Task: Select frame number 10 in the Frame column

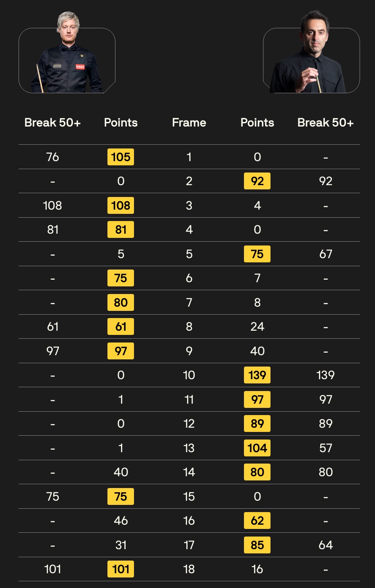Action: 189,375
